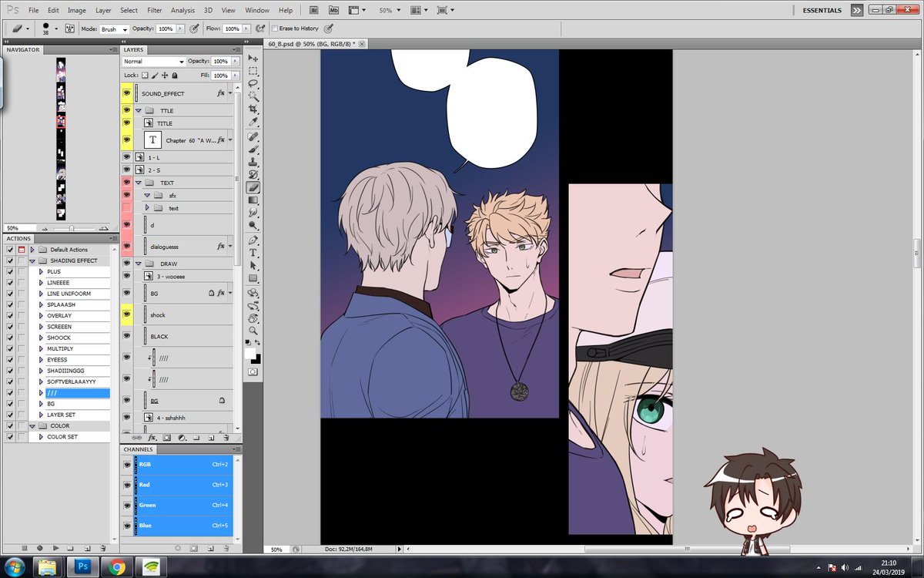Select the Zoom tool in toolbox
Screen dimensions: 924x578
(253, 331)
